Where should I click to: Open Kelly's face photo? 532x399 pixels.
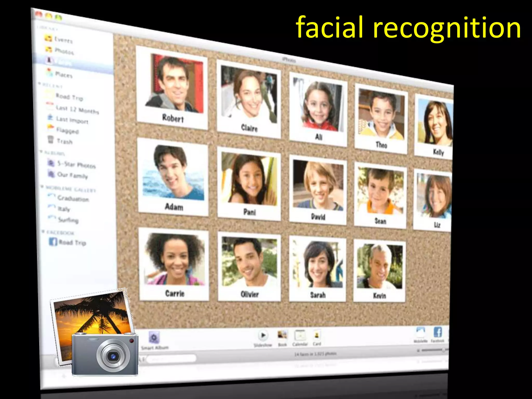[x=435, y=123]
